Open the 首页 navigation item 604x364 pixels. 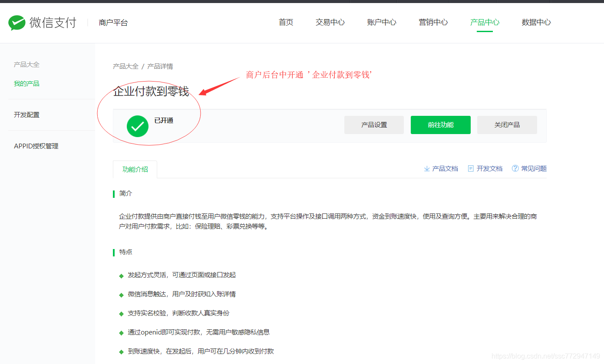286,23
